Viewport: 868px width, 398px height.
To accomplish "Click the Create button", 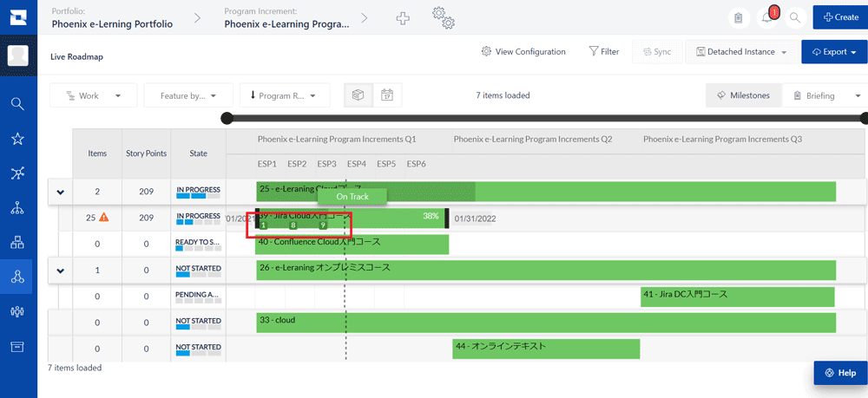I will click(840, 17).
